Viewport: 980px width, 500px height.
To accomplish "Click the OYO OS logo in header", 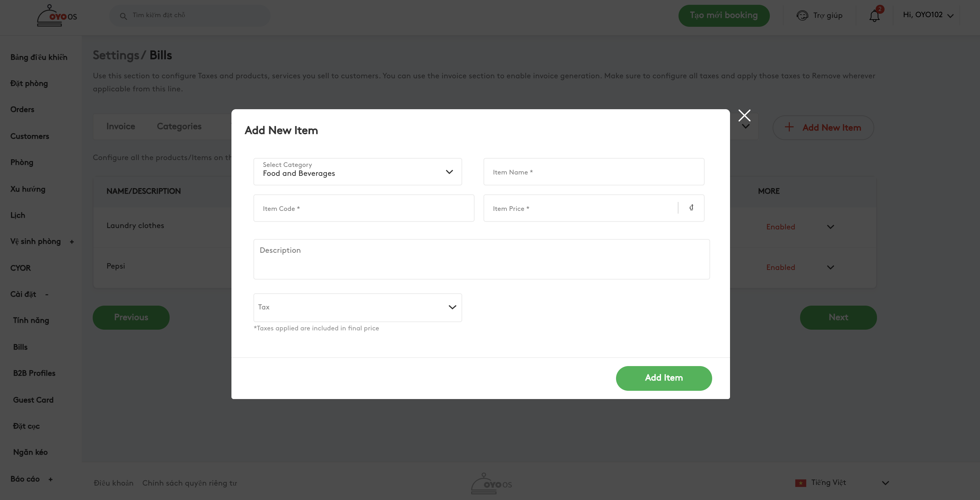I will click(x=57, y=16).
